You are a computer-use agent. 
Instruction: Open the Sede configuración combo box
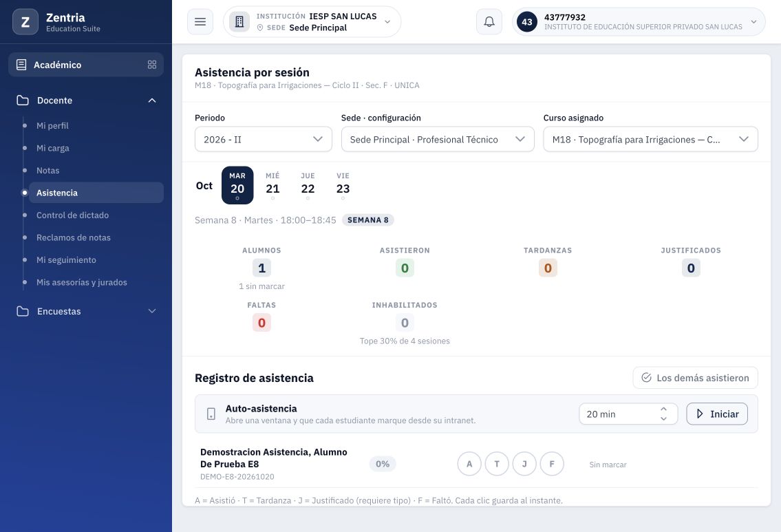pos(438,140)
